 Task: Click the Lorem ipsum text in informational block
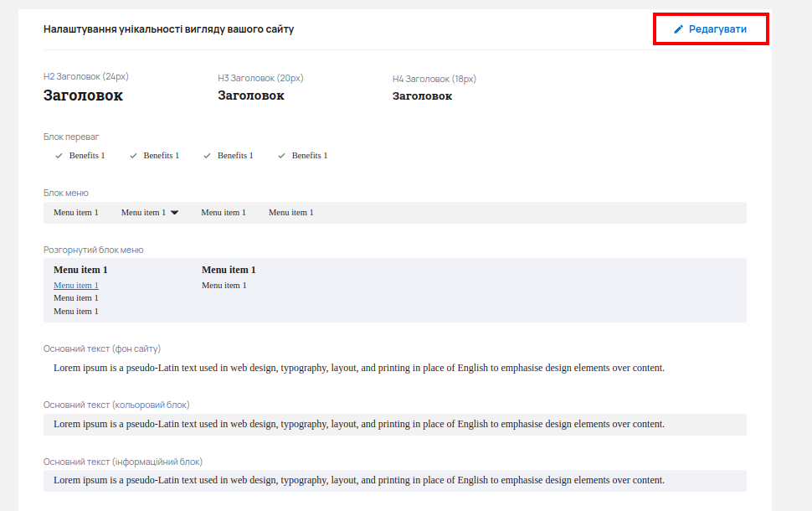[359, 480]
